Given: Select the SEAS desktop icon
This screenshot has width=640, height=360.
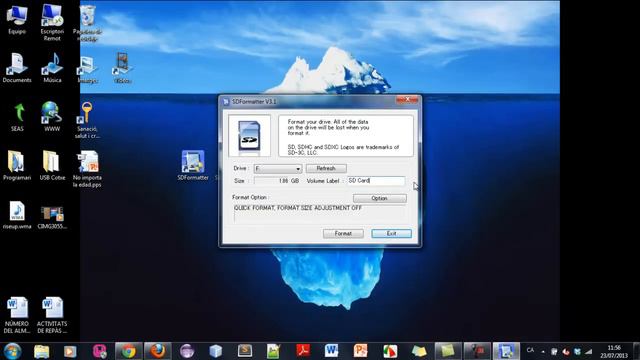Looking at the screenshot, I should tap(17, 117).
